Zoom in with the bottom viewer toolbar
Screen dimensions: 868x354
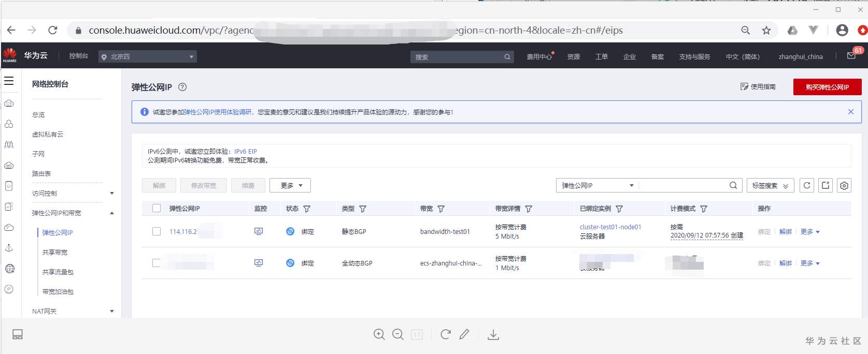(379, 334)
